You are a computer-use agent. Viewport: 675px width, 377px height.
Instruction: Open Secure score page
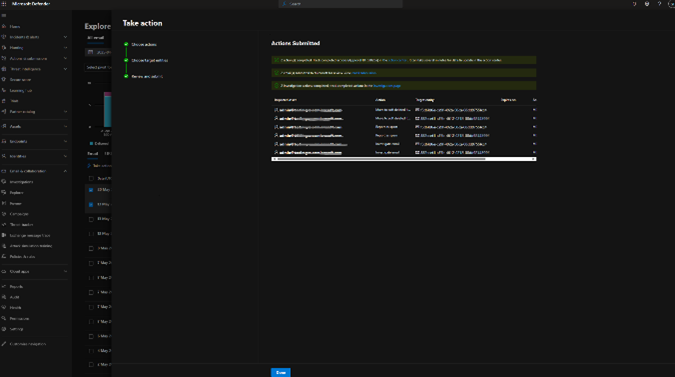coord(20,80)
